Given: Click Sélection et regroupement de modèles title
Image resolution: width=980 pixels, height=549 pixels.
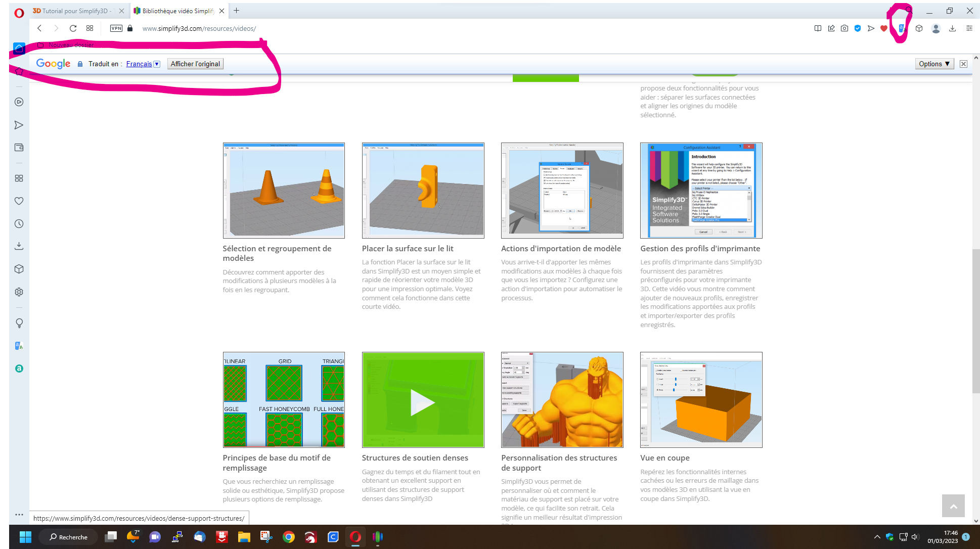Looking at the screenshot, I should pyautogui.click(x=277, y=253).
